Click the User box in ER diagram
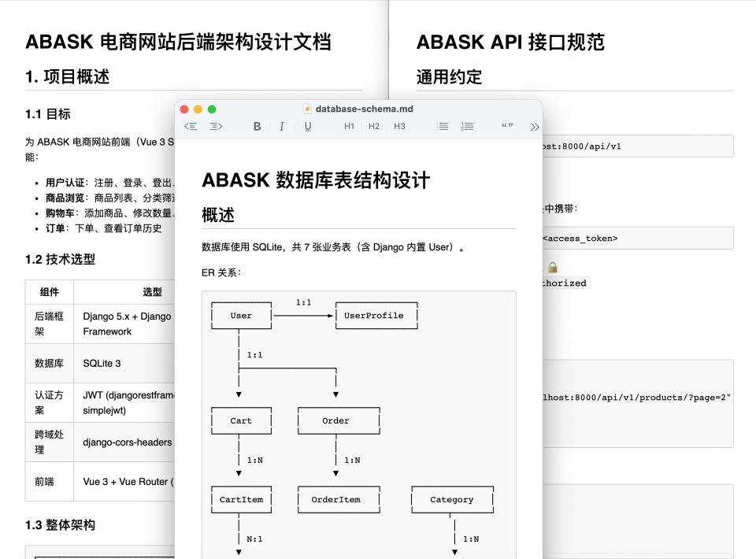756x559 pixels. click(241, 316)
